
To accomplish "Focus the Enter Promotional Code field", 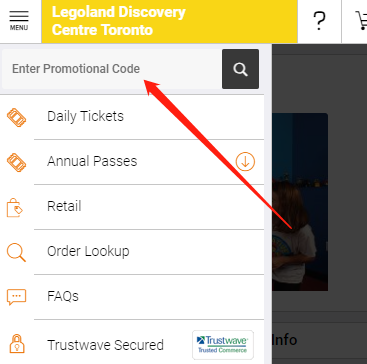I will pos(112,69).
